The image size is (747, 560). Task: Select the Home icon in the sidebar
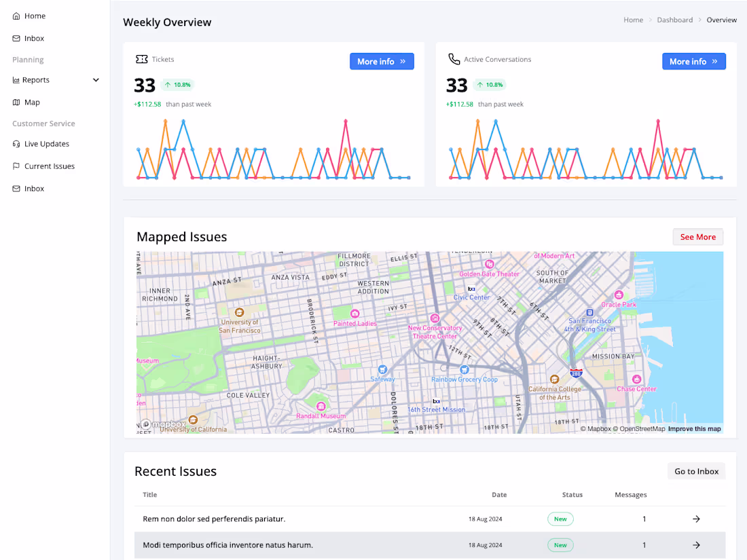pyautogui.click(x=15, y=15)
